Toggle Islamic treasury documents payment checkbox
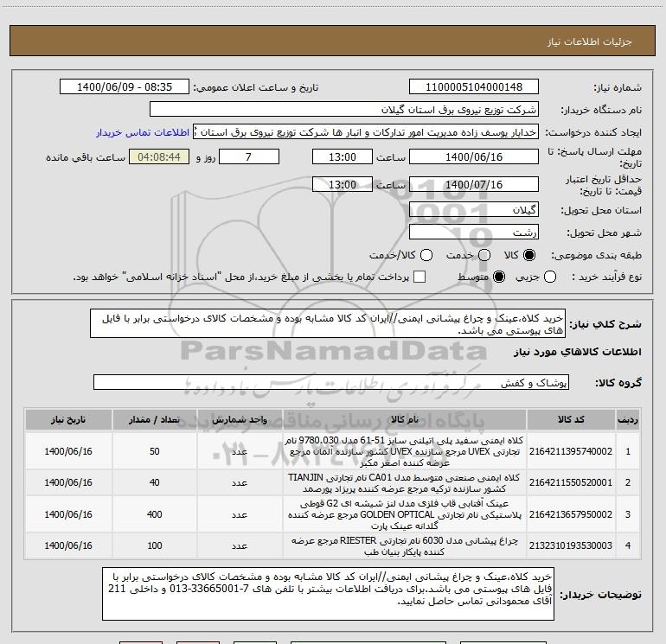Viewport: 666px width, 644px height. [x=419, y=277]
